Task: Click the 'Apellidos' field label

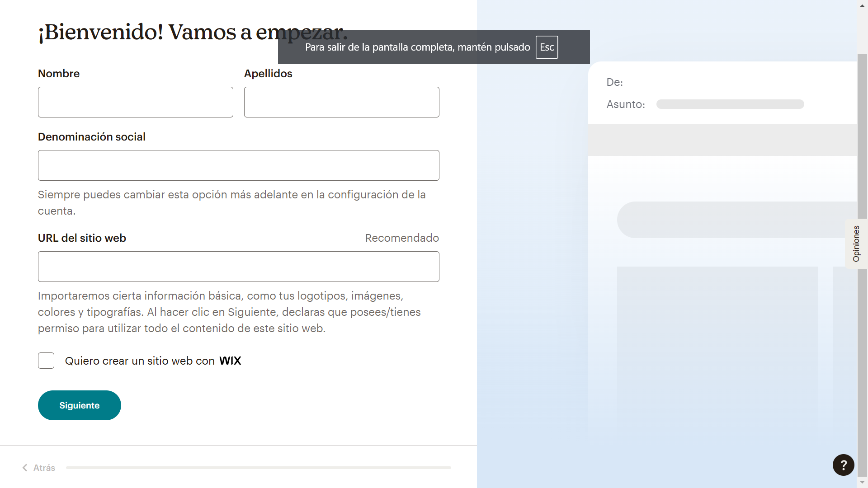Action: (268, 73)
